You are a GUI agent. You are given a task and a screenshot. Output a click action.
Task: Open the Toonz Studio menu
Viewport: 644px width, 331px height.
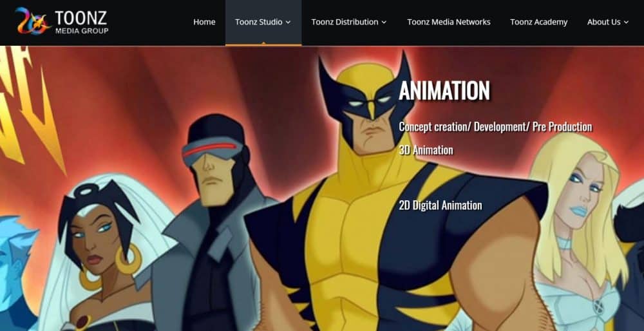coord(263,22)
